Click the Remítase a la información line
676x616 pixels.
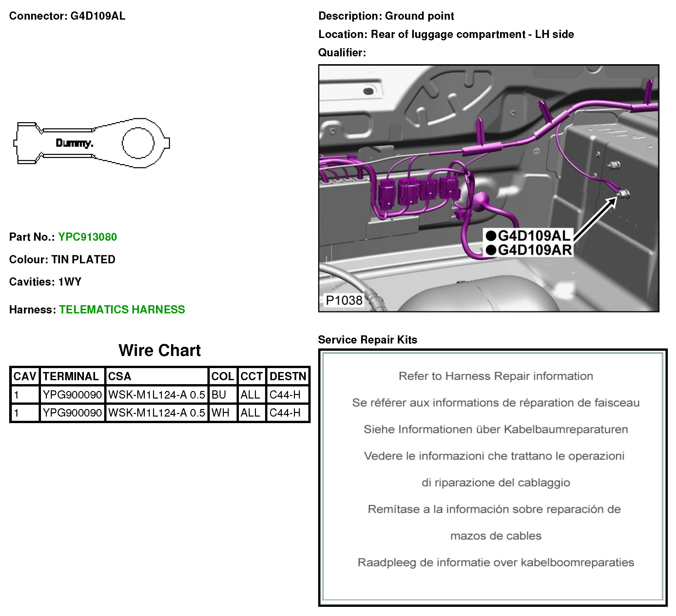[x=494, y=509]
